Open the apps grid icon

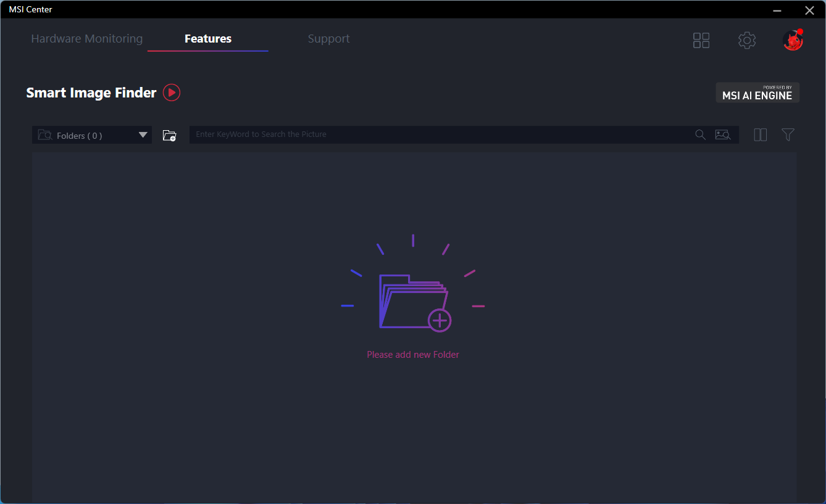coord(701,41)
